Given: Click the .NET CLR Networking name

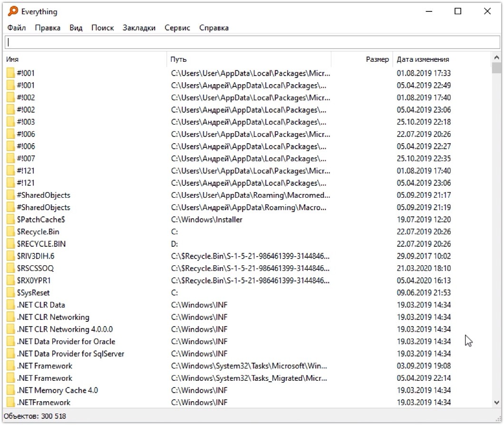Looking at the screenshot, I should pyautogui.click(x=53, y=317).
